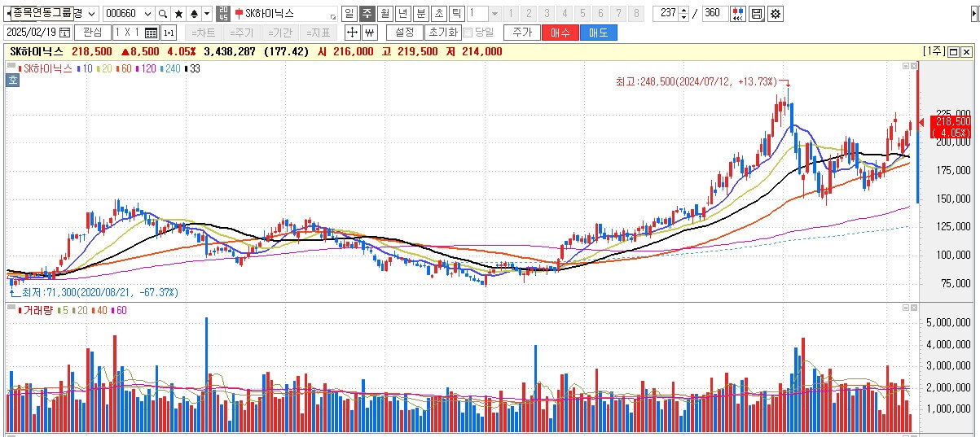This screenshot has height=437, width=980.
Task: Click the 호 order-book badge on chart
Action: click(x=14, y=79)
